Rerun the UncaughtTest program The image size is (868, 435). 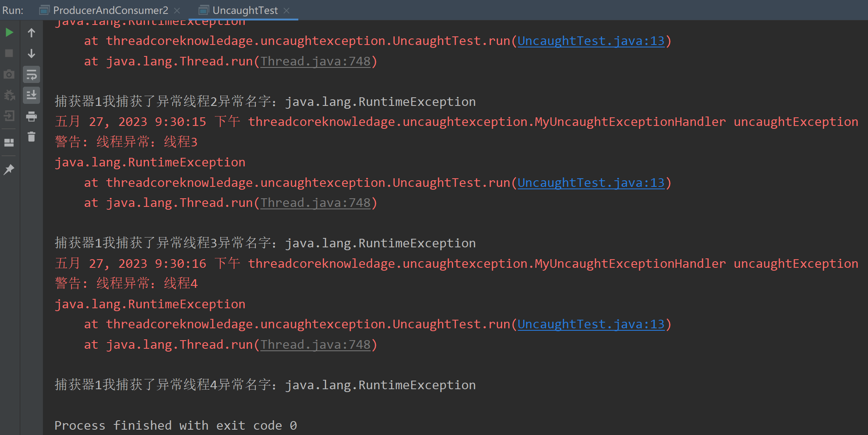[x=9, y=32]
